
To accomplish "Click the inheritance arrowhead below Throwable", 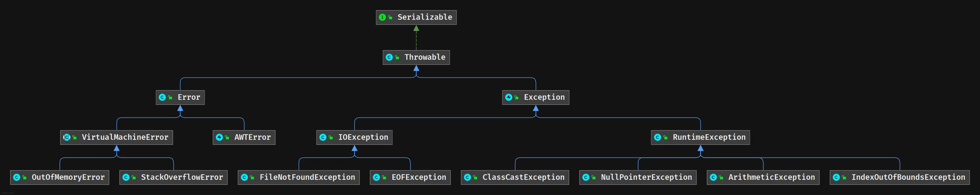I will click(416, 68).
